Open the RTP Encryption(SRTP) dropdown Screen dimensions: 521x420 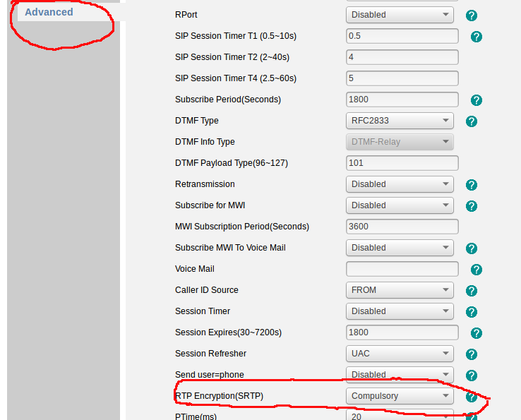(x=400, y=396)
